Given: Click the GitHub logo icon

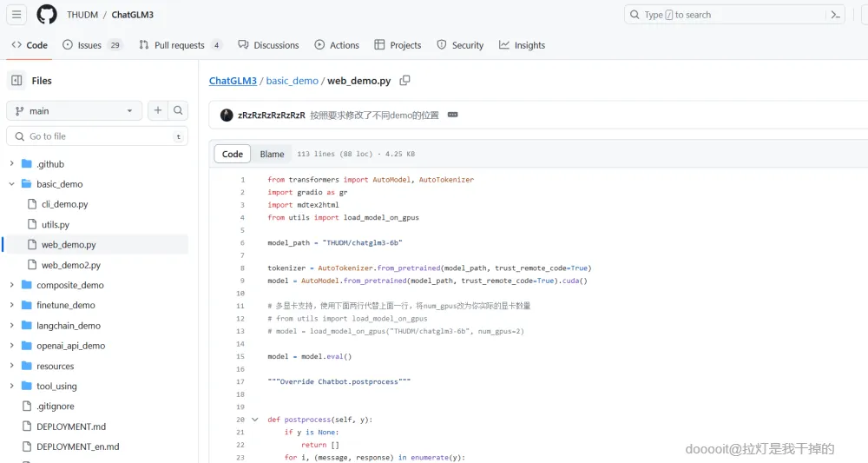Looking at the screenshot, I should (47, 15).
